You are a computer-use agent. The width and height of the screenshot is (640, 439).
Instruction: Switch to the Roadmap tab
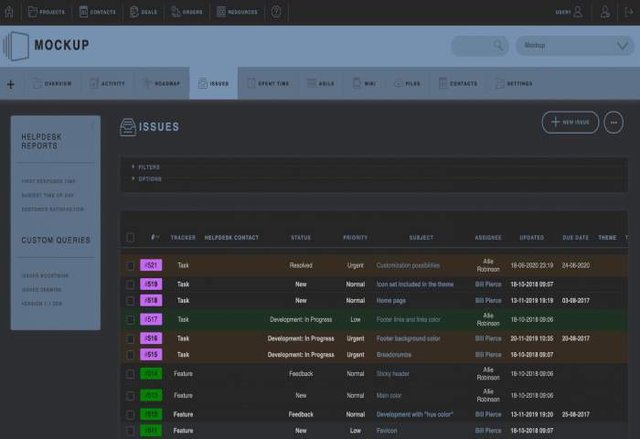(x=162, y=84)
